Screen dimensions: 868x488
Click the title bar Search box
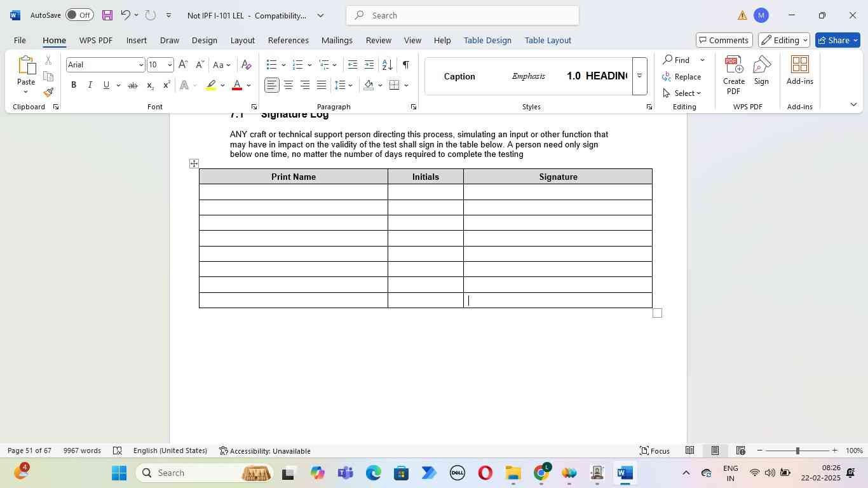point(463,15)
